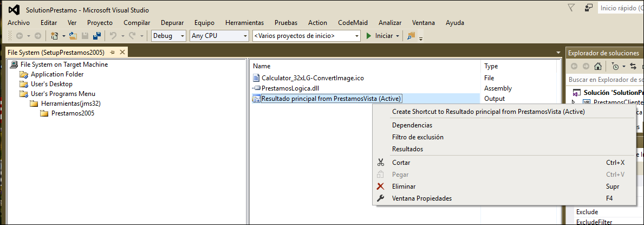Click the Buscar en Explorador de soluciones field
Screen dimensions: 644x225
605,79
